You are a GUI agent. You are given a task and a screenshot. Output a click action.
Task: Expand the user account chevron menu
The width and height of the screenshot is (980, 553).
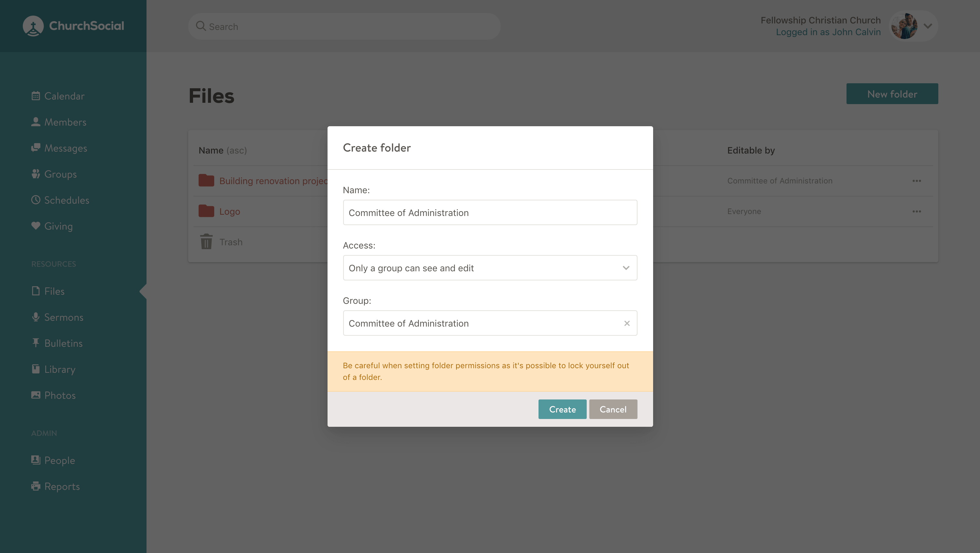pyautogui.click(x=928, y=26)
